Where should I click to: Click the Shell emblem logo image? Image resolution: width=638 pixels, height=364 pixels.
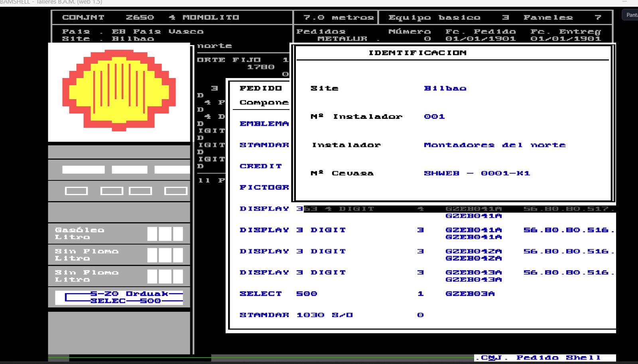pyautogui.click(x=119, y=90)
